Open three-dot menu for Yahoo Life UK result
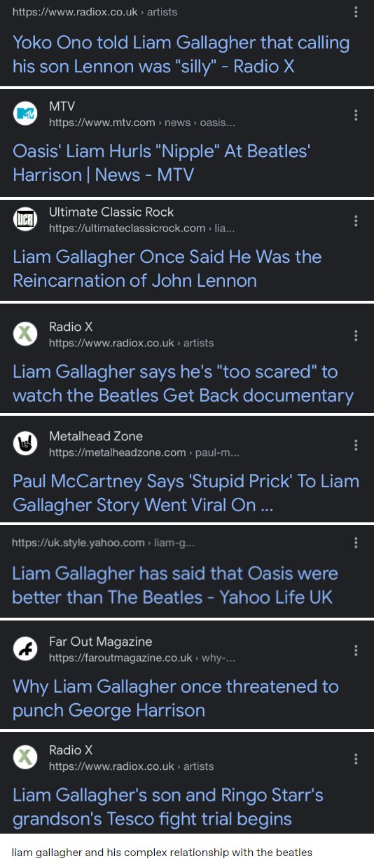Viewport: 374px width, 868px height. (x=356, y=542)
